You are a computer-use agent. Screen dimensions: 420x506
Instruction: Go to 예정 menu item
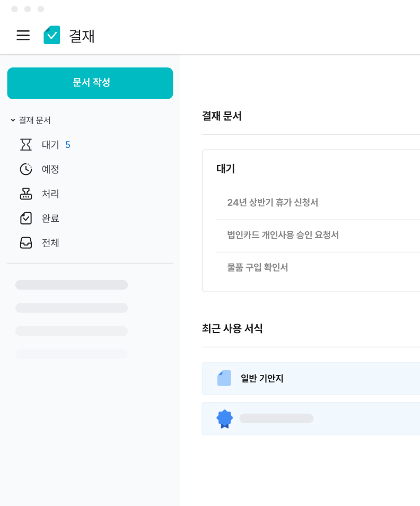[50, 169]
